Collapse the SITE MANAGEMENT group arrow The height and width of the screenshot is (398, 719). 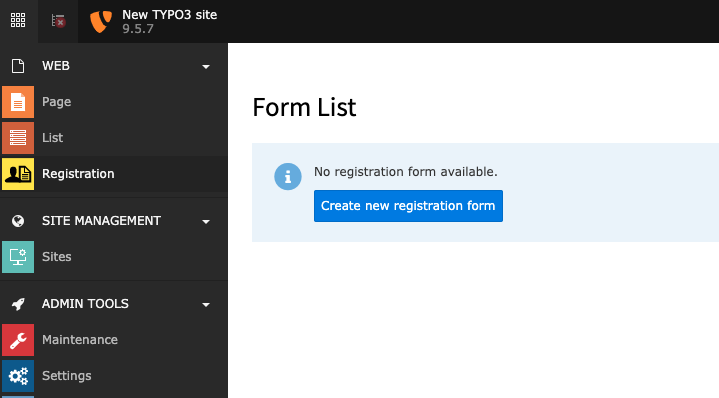coord(206,222)
